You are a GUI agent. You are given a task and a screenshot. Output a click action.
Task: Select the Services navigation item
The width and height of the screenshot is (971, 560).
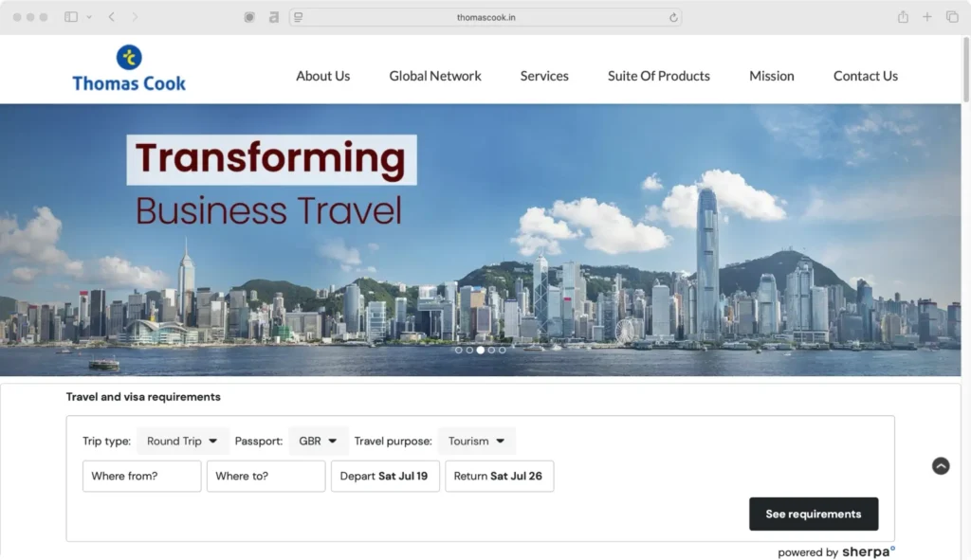(x=543, y=76)
